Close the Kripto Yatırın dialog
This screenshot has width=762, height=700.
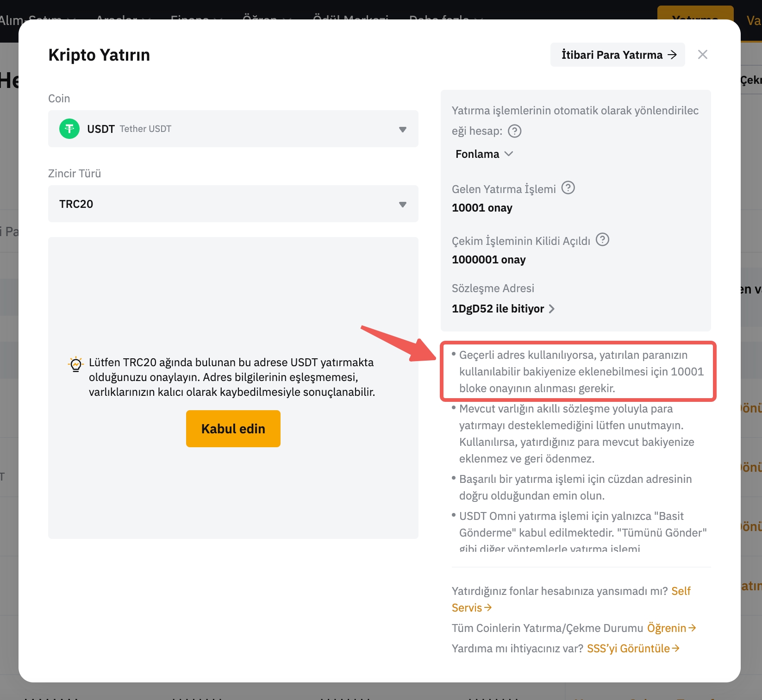click(x=702, y=55)
